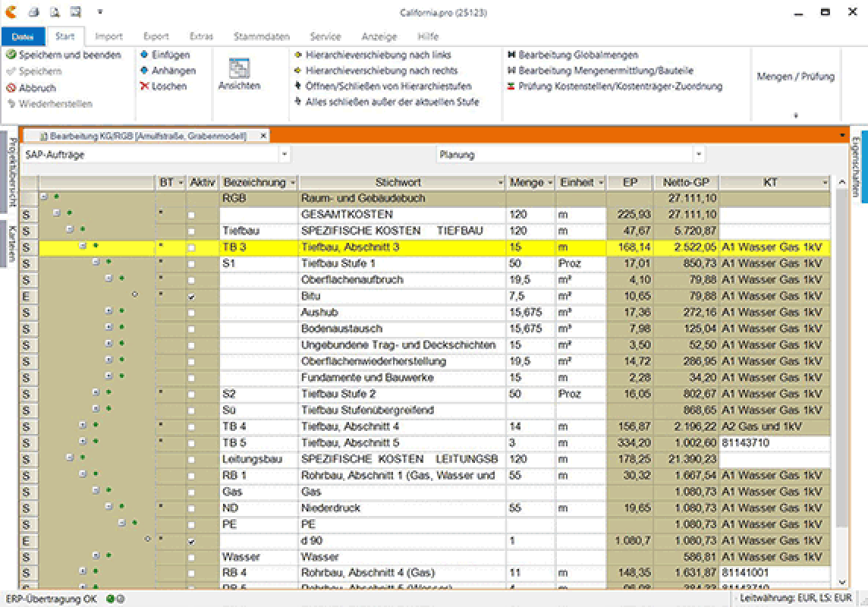Close the Bearbeitung KG/RGB document tab
The width and height of the screenshot is (868, 607).
[x=263, y=136]
